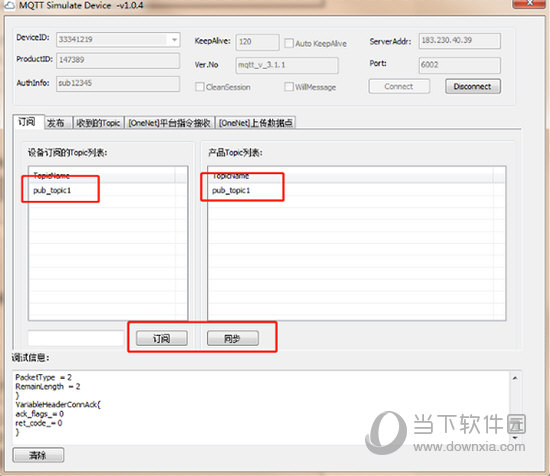
Task: Click the Disconnect button
Action: click(472, 86)
